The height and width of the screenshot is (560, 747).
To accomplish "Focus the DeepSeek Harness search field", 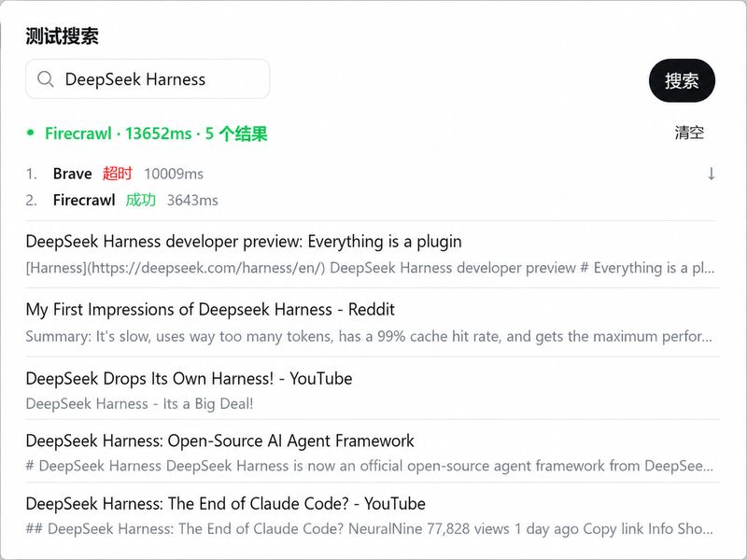I will (148, 79).
